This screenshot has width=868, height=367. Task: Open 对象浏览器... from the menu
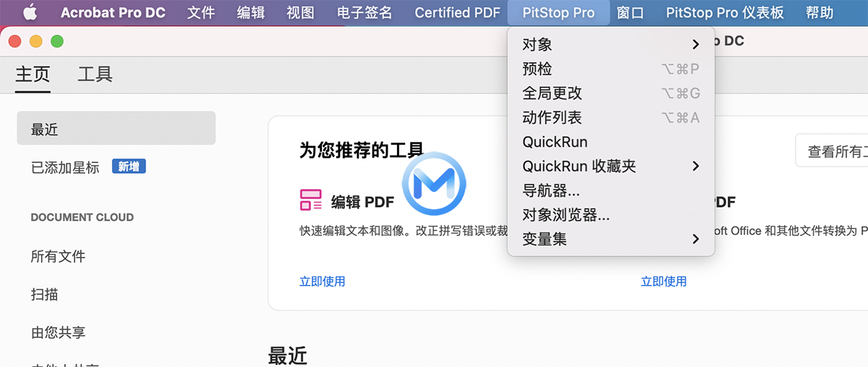pos(611,215)
